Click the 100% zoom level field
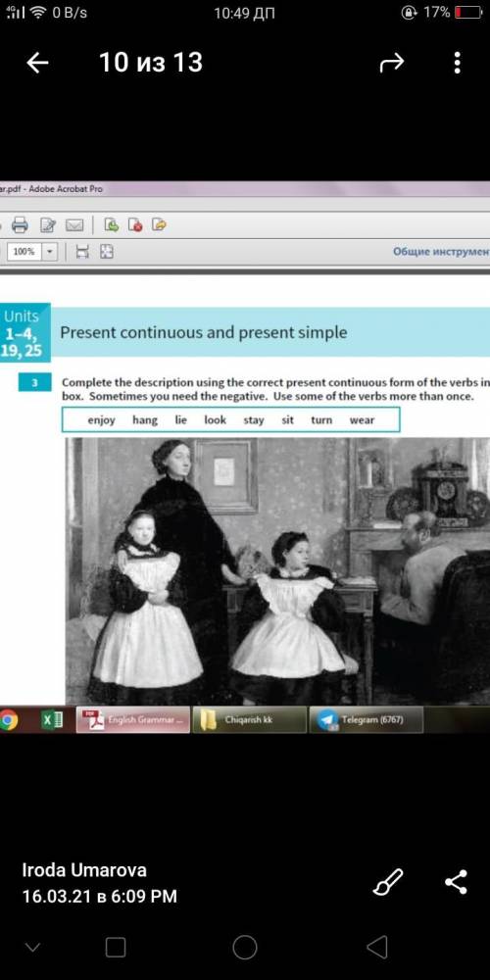 tap(24, 252)
